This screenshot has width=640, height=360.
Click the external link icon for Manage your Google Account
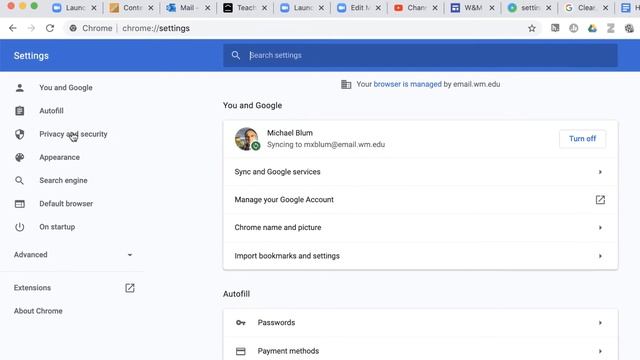[600, 200]
